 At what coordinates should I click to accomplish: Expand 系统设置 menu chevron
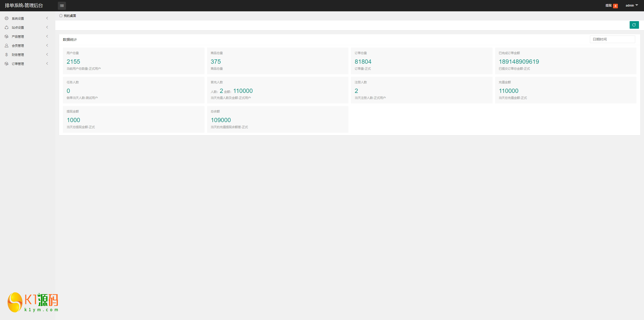point(47,18)
